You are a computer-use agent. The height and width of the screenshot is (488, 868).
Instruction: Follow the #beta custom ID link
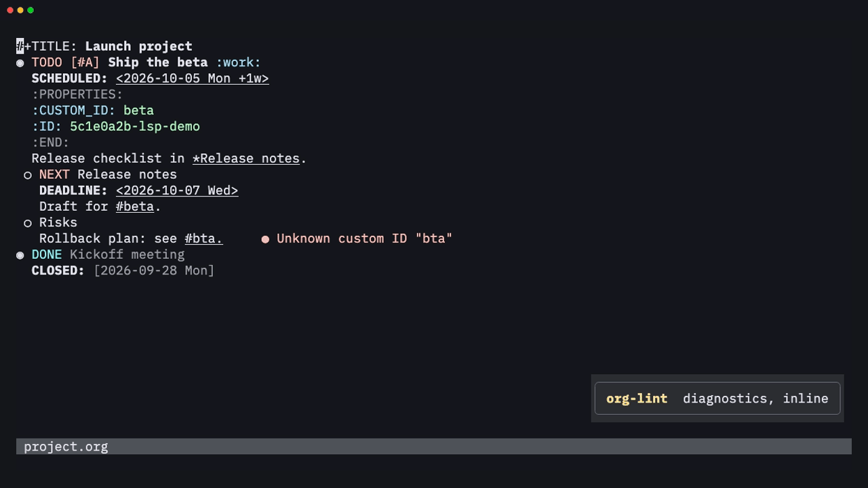click(135, 207)
